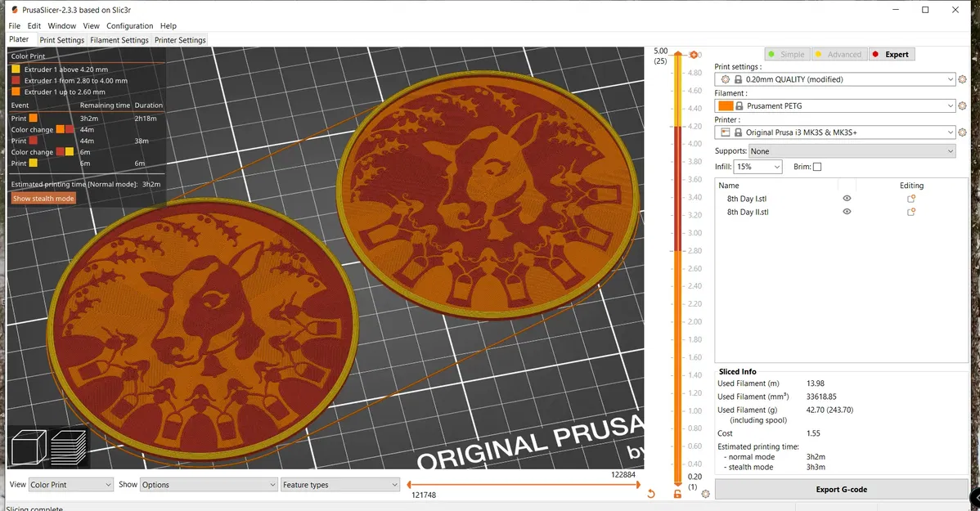
Task: Click the Show stealth mode button
Action: coord(43,198)
